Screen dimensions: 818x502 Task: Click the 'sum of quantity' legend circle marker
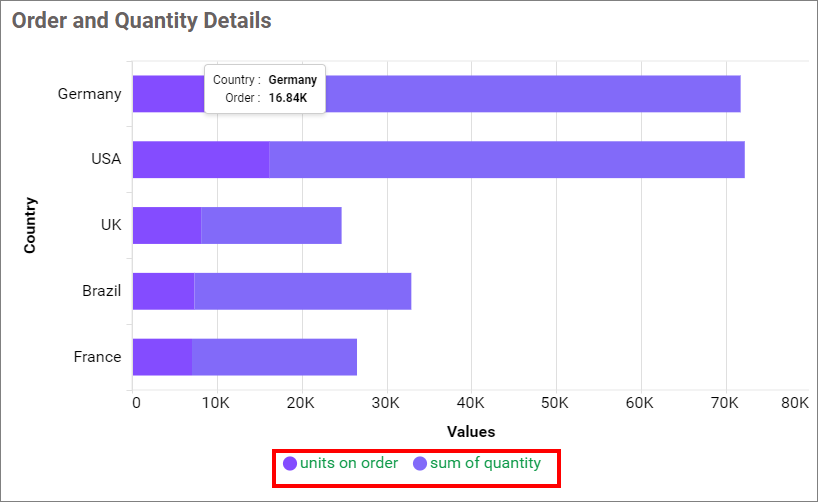pos(420,464)
